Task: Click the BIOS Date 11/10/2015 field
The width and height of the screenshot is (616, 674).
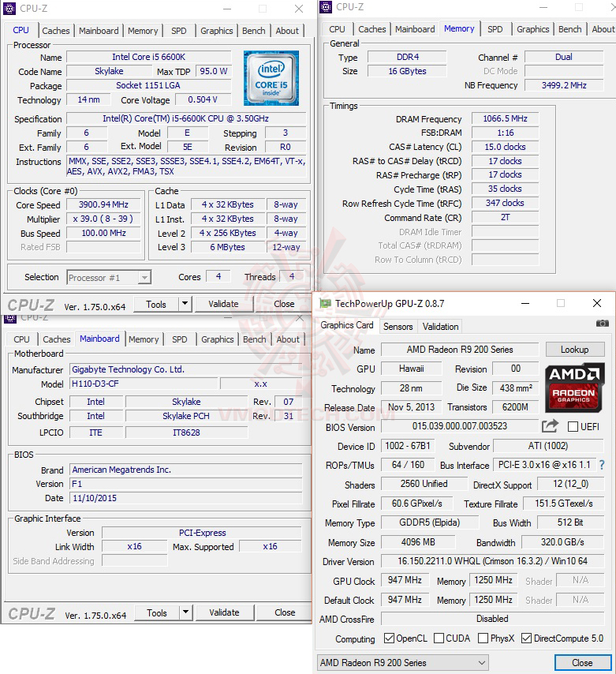Action: [185, 498]
